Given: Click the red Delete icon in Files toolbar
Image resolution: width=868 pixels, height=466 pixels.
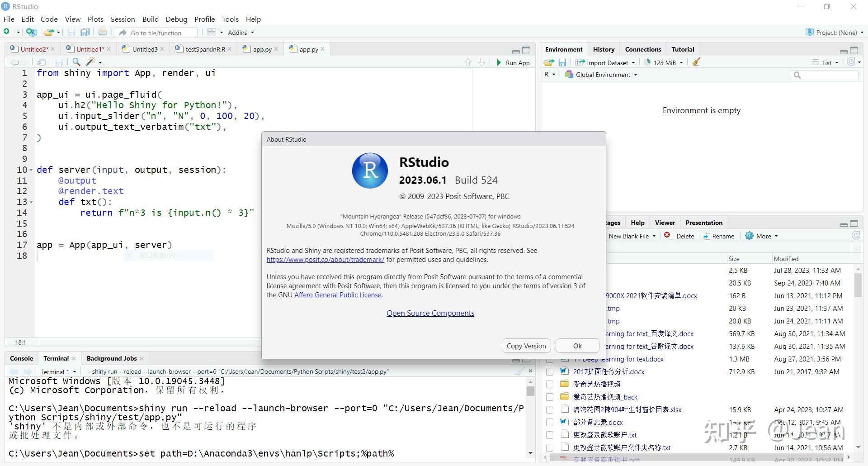Looking at the screenshot, I should click(667, 235).
